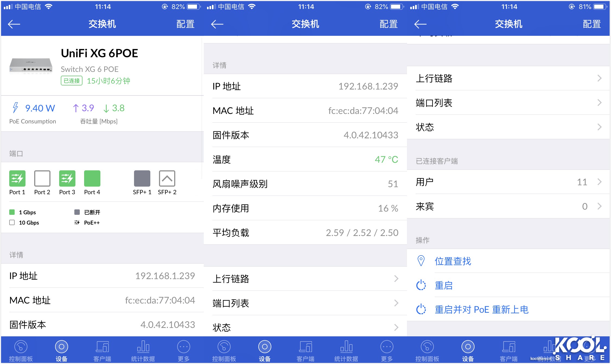Tap the 位置查找 locate pin icon
Viewport: 611px width, 364px height.
click(421, 261)
